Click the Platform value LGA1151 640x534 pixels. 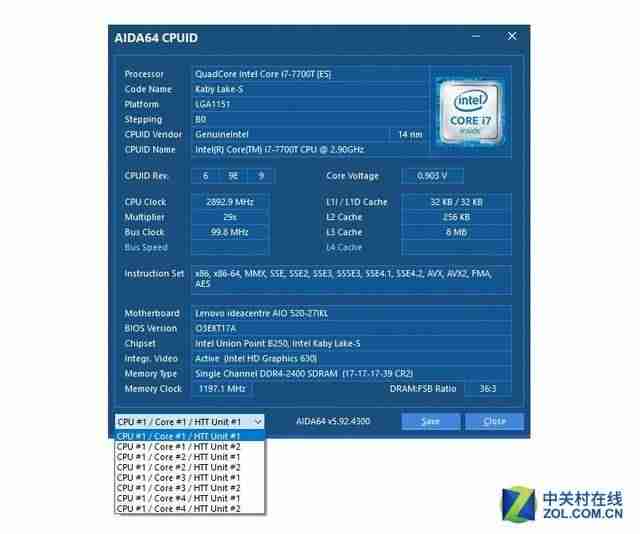213,104
